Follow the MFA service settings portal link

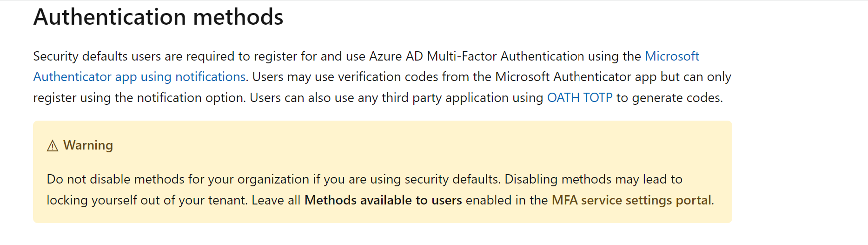631,200
